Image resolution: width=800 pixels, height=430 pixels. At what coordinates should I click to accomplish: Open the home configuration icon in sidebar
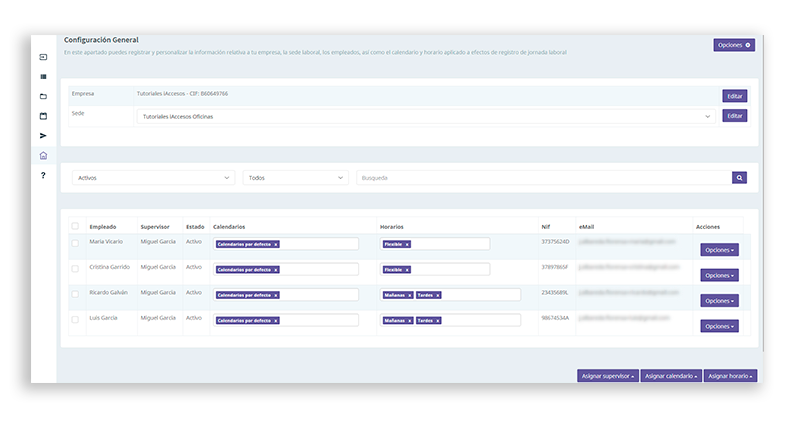point(43,156)
